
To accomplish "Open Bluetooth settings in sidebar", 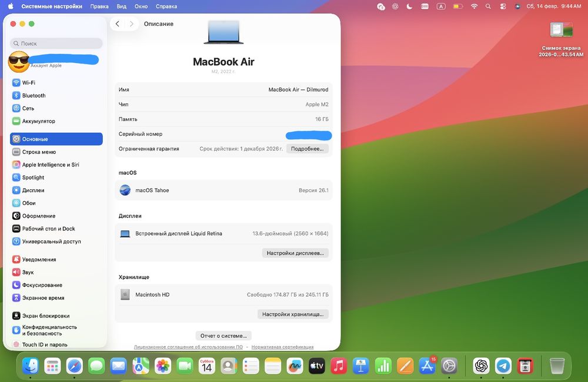I will [x=56, y=95].
